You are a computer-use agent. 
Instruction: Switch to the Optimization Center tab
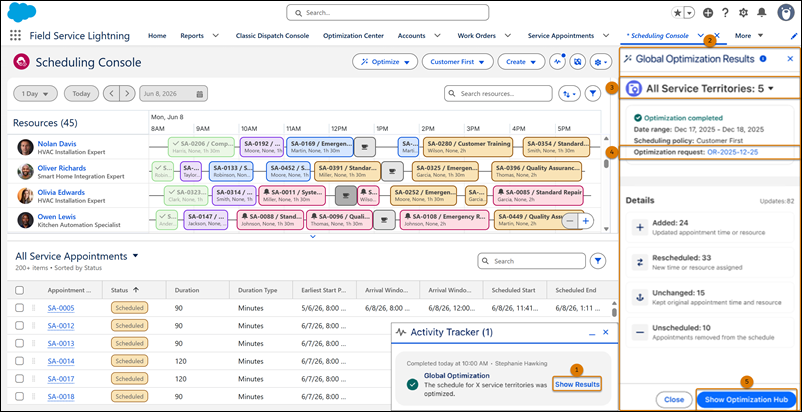[x=353, y=36]
